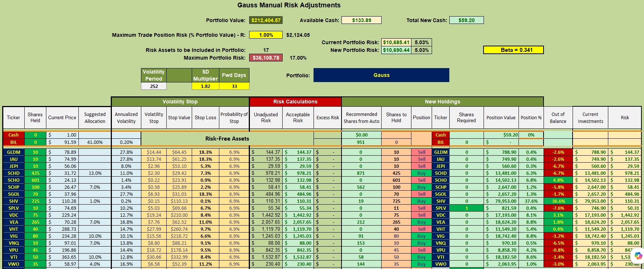The image size is (644, 269).
Task: Click the Gauss Manual Risk Adjustments title
Action: (289, 5)
